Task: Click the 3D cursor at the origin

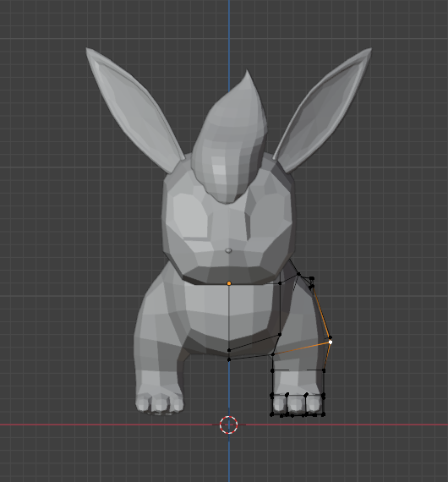Action: click(x=228, y=424)
